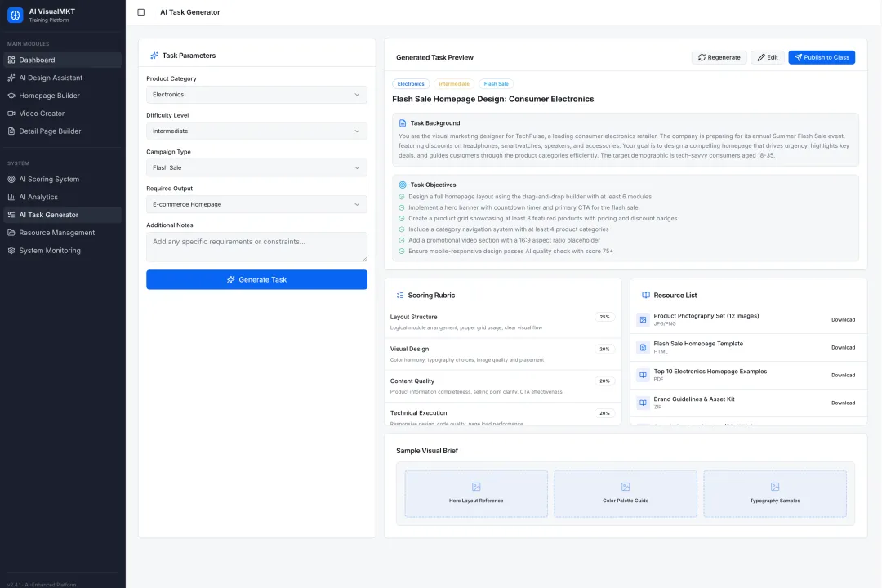882x588 pixels.
Task: Click the check icon beside the hero banner objective
Action: point(402,207)
